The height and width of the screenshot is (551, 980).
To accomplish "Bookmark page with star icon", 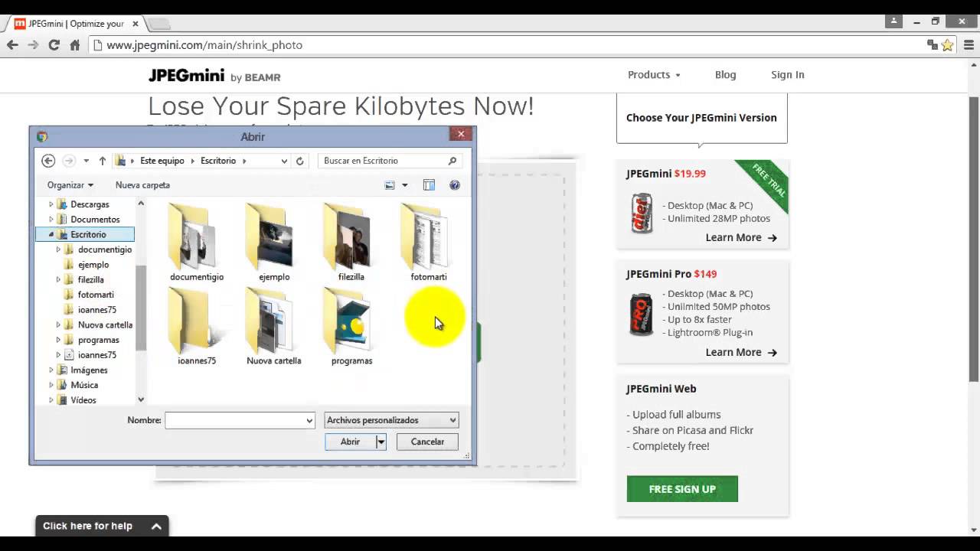I will click(947, 45).
